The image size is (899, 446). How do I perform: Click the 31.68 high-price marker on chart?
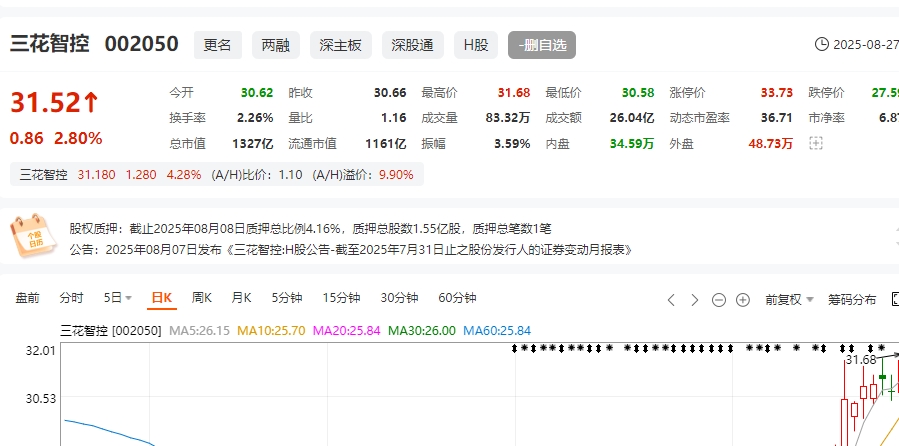[x=861, y=359]
